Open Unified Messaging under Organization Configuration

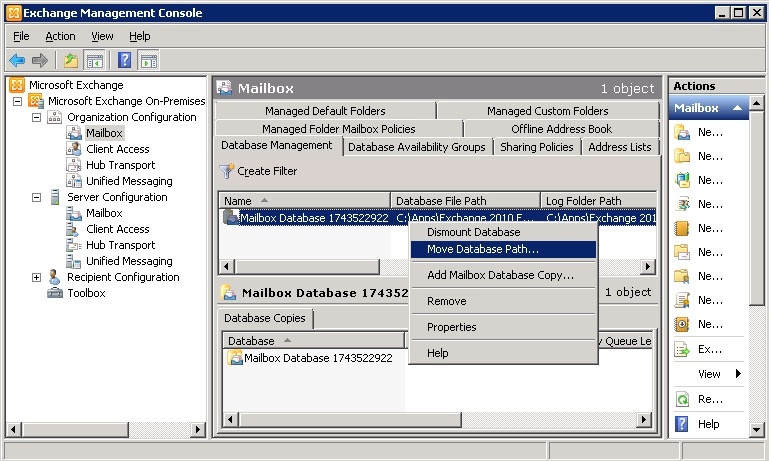[x=129, y=181]
